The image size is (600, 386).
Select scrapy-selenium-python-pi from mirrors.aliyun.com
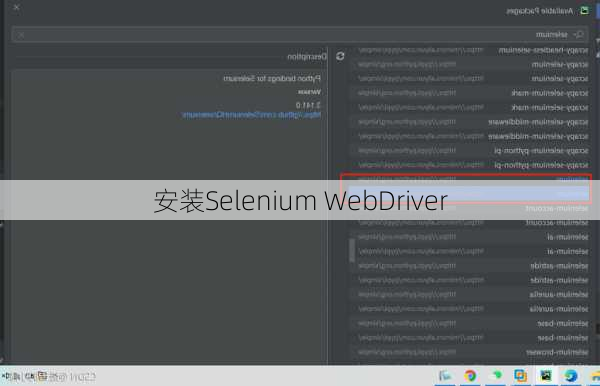pos(470,165)
